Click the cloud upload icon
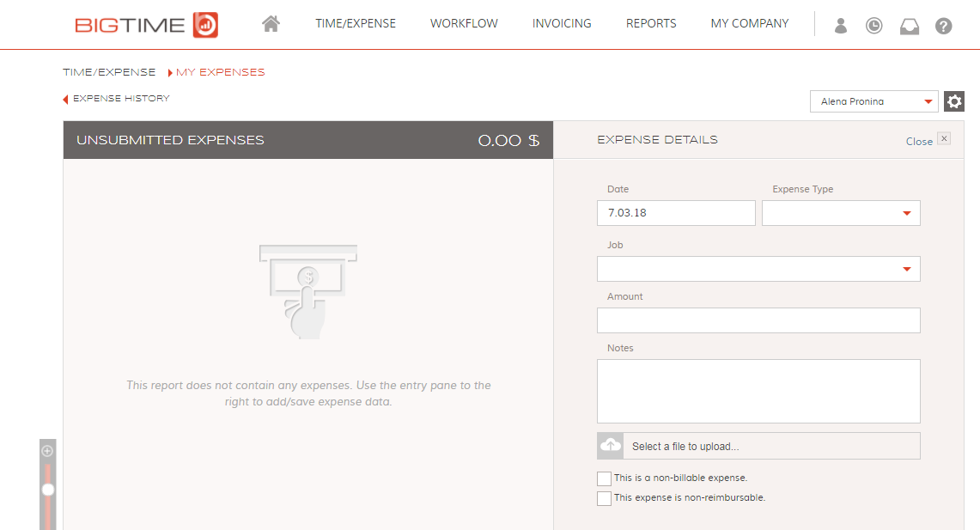Viewport: 980px width, 530px height. pyautogui.click(x=611, y=446)
